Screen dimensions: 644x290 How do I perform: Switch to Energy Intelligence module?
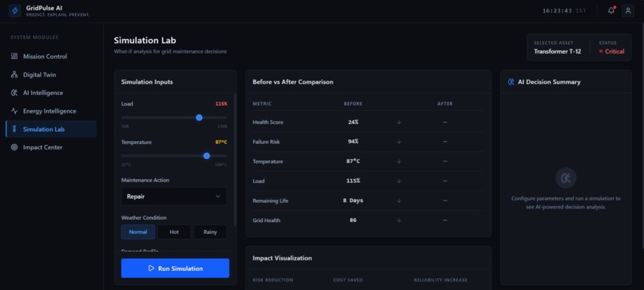coord(51,111)
